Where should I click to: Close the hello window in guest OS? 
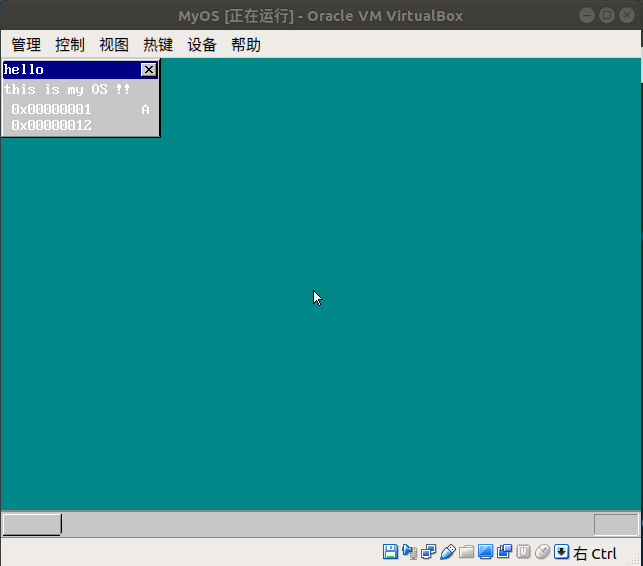(148, 70)
